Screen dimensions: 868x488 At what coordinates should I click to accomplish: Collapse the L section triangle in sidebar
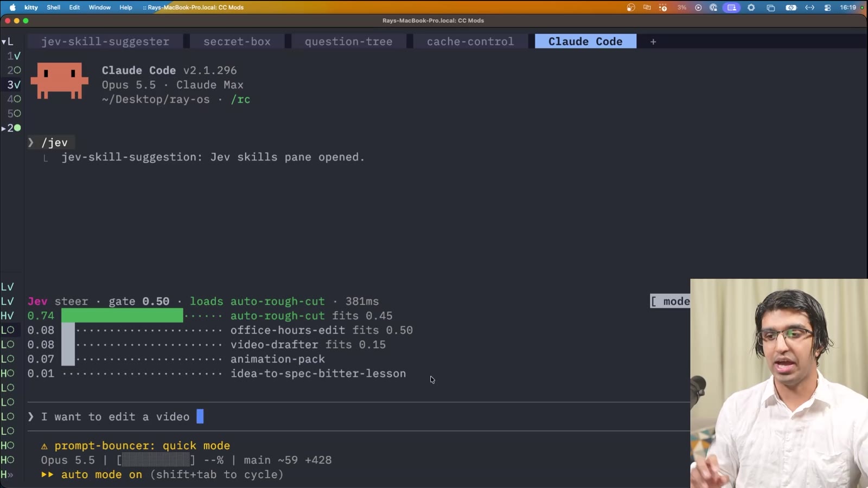click(4, 42)
